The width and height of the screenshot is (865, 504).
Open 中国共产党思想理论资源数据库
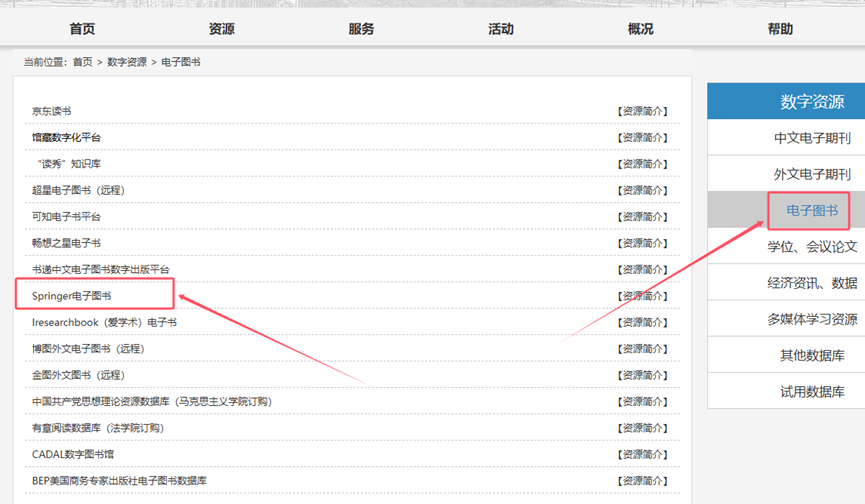coord(152,402)
